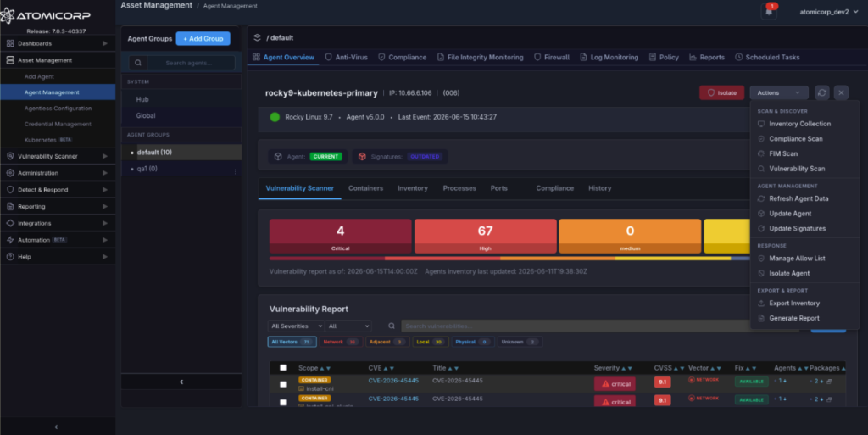Click the red Isolate button
This screenshot has width=868, height=435.
pos(722,93)
